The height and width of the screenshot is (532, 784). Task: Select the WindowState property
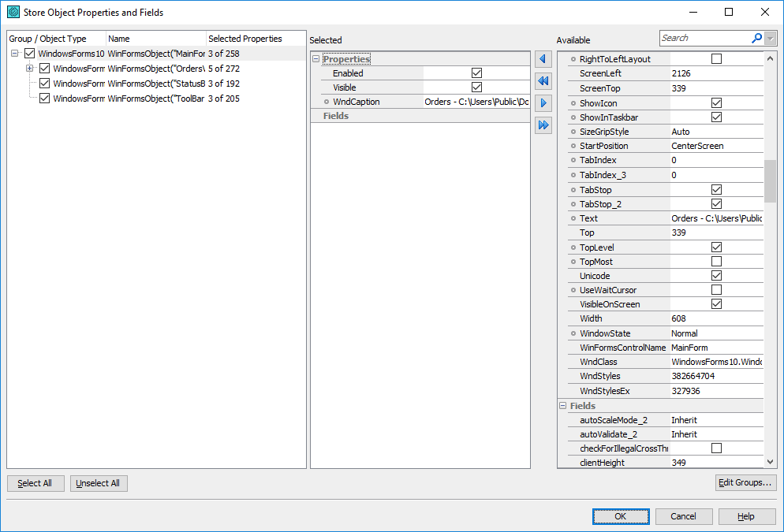click(666, 333)
